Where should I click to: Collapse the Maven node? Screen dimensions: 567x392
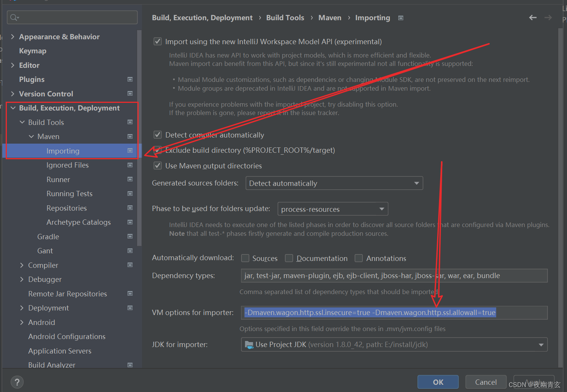click(31, 136)
